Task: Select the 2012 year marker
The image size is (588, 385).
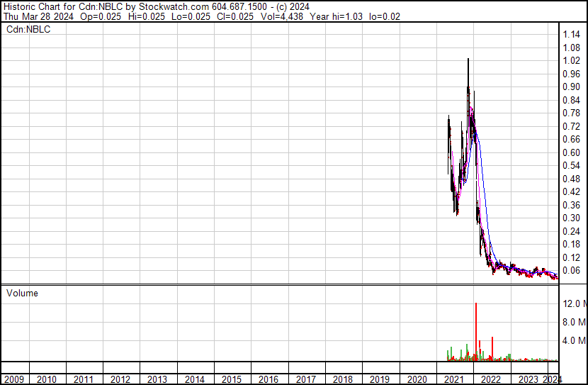Action: [121, 379]
